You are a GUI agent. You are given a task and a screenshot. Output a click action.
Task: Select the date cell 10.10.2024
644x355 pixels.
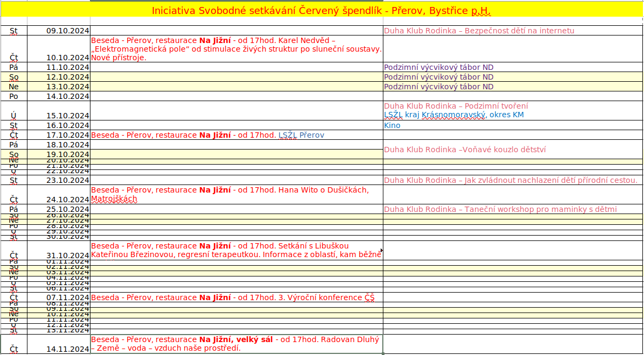pos(59,57)
